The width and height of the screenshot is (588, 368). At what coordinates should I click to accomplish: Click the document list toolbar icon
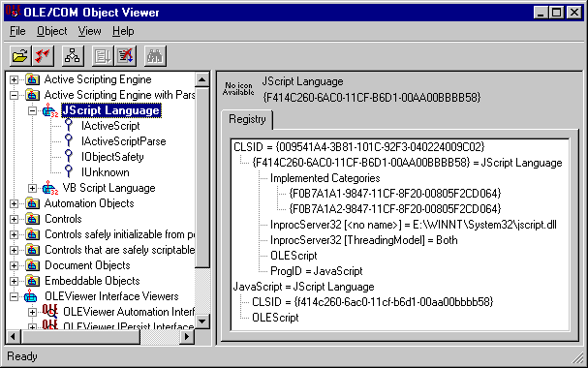tap(103, 56)
